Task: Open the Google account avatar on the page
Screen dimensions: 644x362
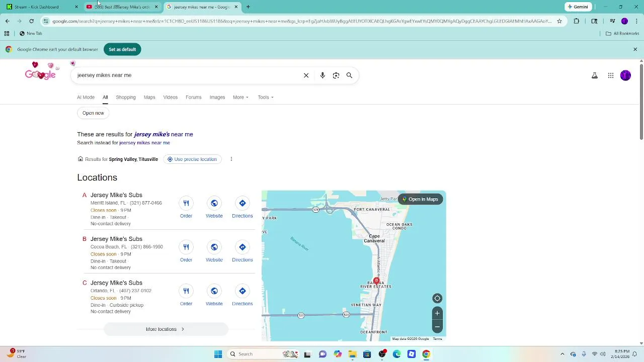Action: pyautogui.click(x=625, y=75)
